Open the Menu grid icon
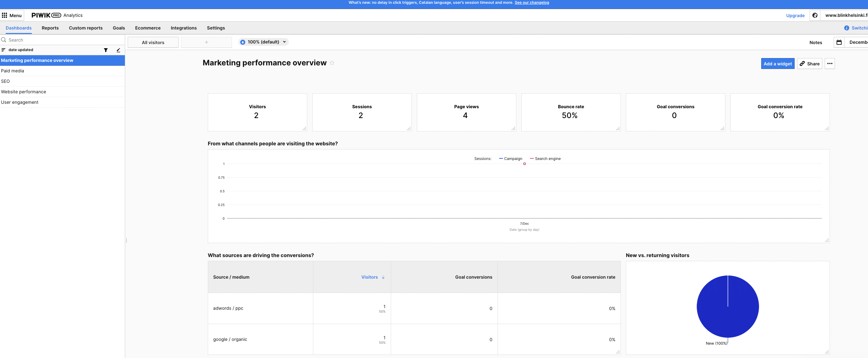The width and height of the screenshot is (868, 358). click(4, 15)
